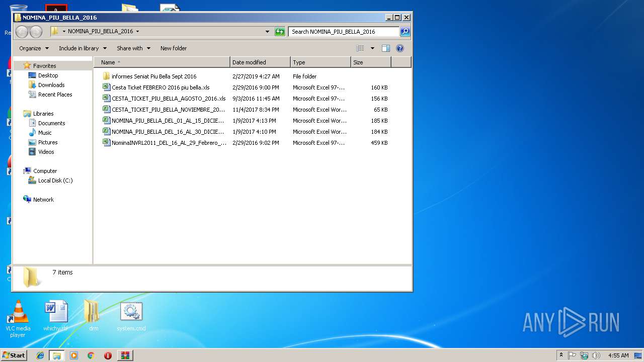
Task: Open Desktop in the navigation pane
Action: [48, 75]
